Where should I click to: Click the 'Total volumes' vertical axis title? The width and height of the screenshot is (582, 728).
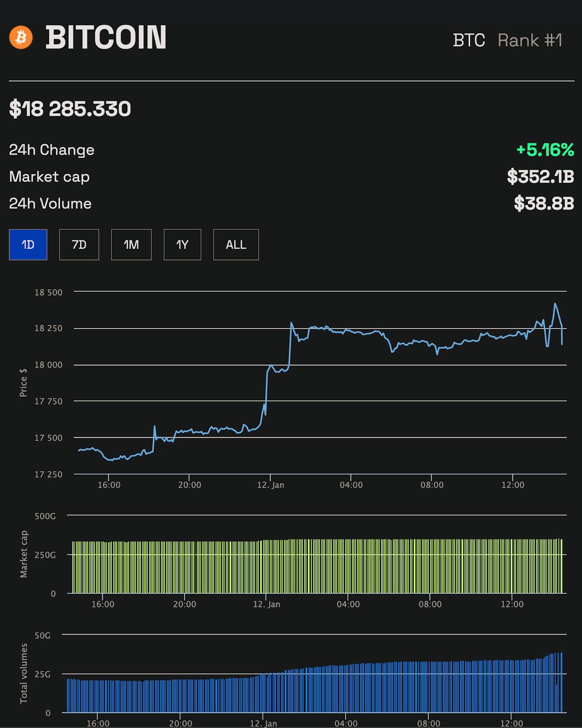(24, 673)
